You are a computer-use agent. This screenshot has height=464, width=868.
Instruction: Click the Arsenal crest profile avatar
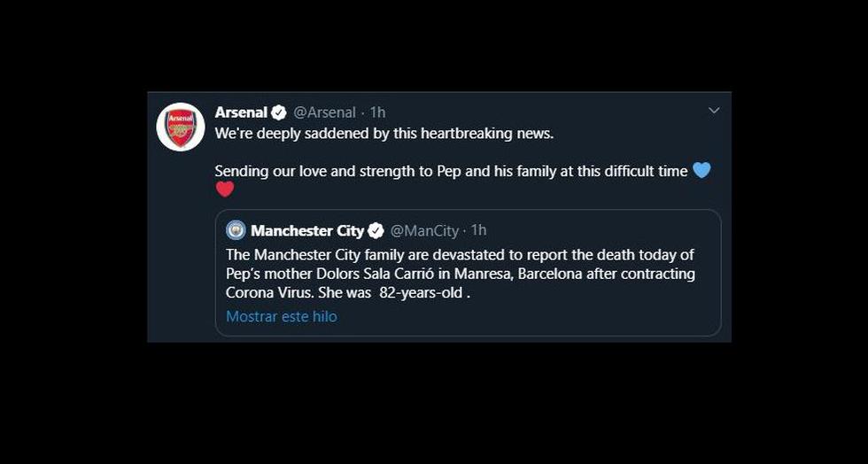[181, 127]
